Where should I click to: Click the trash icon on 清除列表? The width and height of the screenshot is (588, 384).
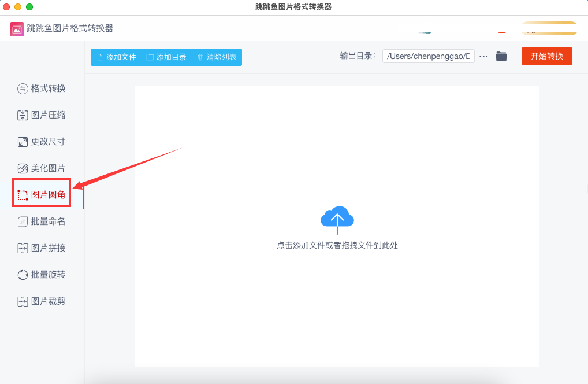click(200, 57)
